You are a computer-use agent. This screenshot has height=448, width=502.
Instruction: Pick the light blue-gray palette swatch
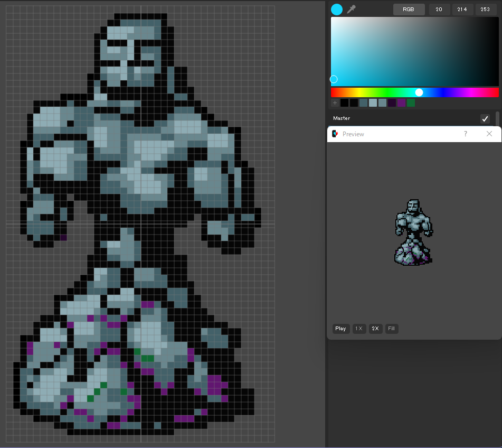click(373, 103)
